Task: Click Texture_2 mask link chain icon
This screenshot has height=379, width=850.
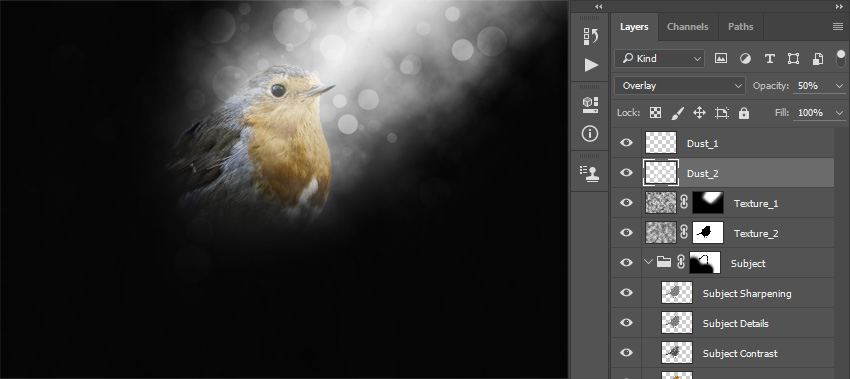Action: (x=684, y=233)
